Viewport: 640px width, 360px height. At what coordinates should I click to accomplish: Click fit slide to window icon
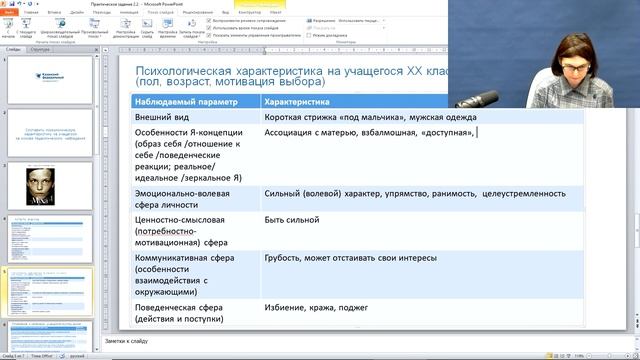click(x=635, y=356)
